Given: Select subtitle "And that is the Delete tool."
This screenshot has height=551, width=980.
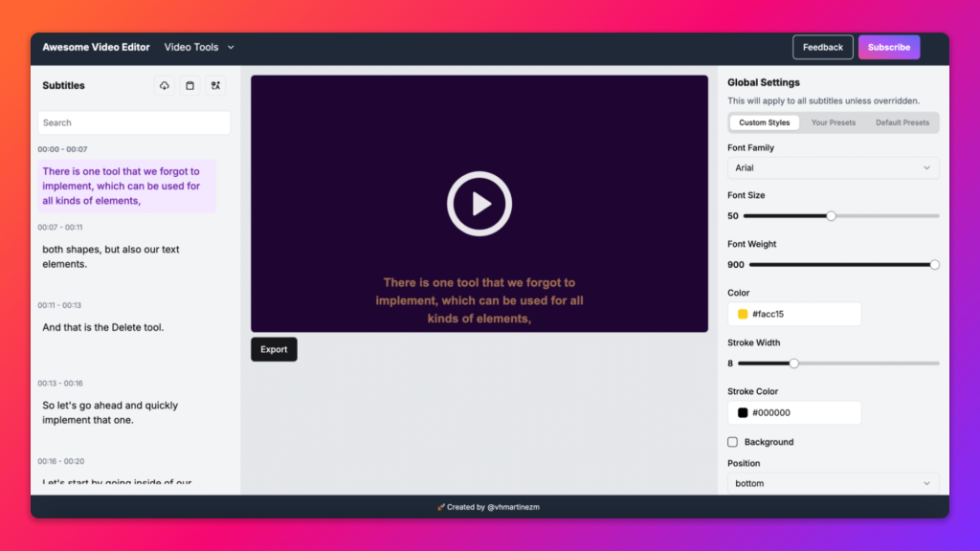Looking at the screenshot, I should 103,327.
